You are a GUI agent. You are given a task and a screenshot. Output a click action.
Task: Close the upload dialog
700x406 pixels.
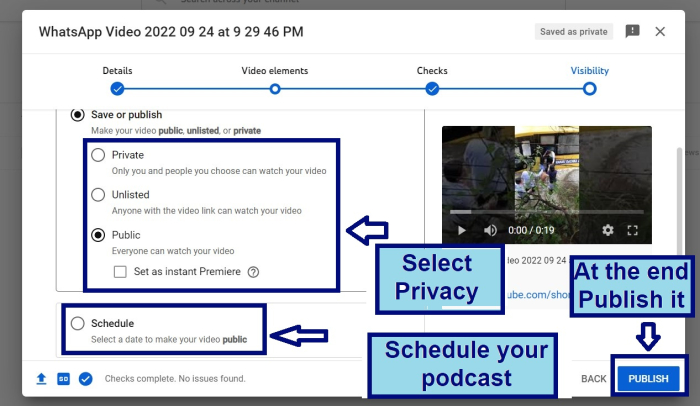point(660,32)
